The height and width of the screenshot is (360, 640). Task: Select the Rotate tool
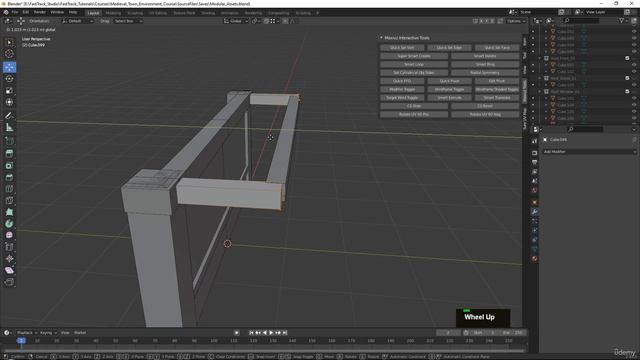coord(9,79)
